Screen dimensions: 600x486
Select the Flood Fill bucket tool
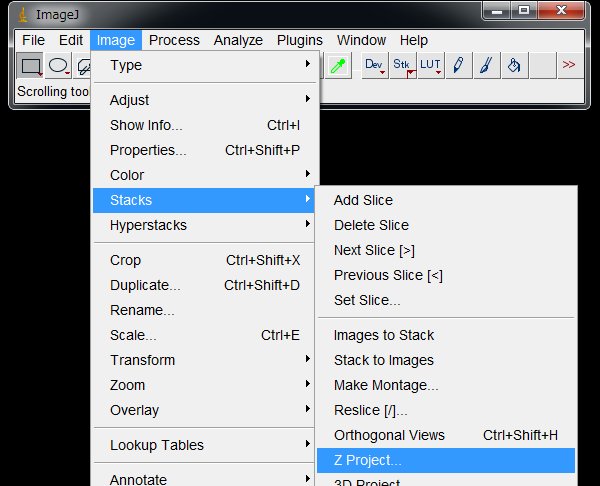(x=515, y=65)
